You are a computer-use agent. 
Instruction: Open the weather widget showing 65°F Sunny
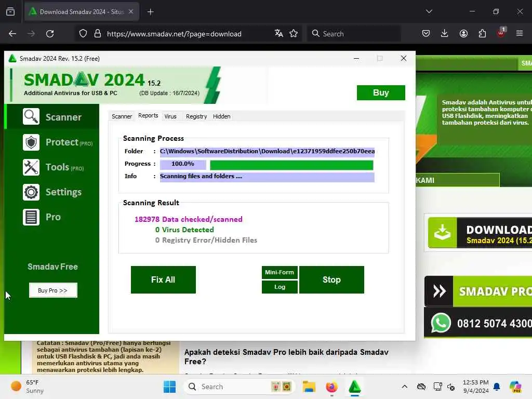click(27, 387)
